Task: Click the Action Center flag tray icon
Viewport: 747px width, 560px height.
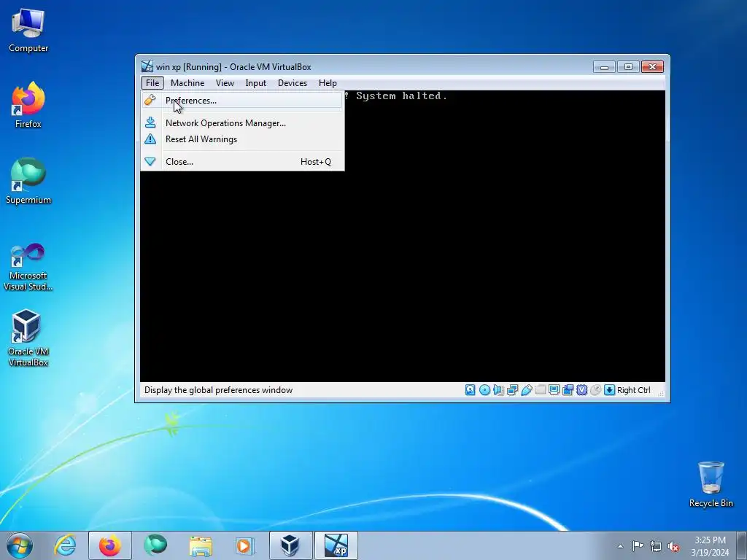Action: click(x=638, y=546)
